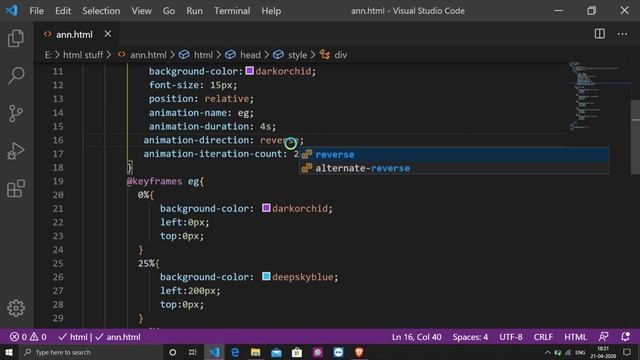Click the Cortana circle on taskbar
The image size is (640, 360).
click(173, 352)
